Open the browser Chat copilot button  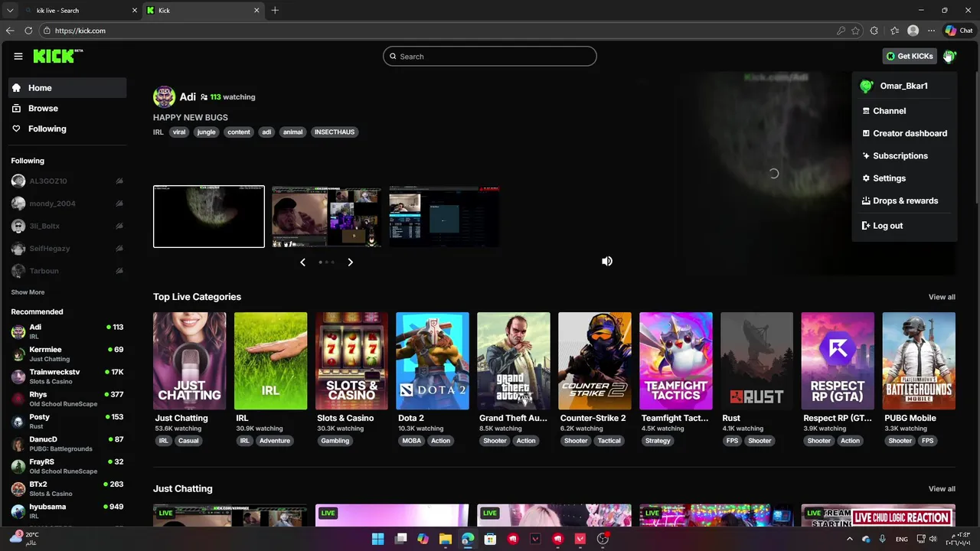click(959, 31)
